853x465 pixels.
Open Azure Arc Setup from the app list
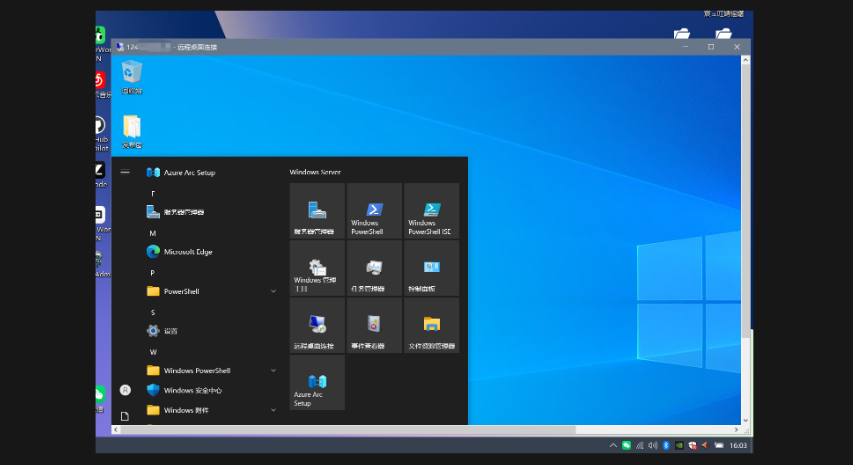click(181, 172)
